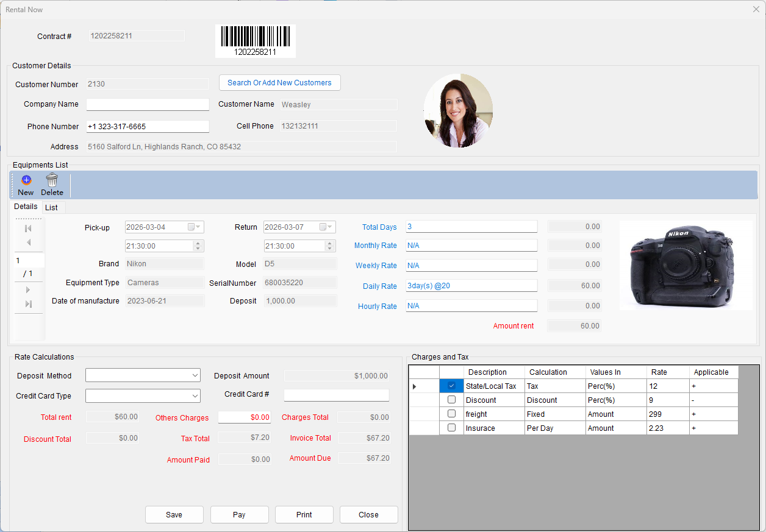766x532 pixels.
Task: Click the Calculation column header
Action: pyautogui.click(x=555, y=372)
